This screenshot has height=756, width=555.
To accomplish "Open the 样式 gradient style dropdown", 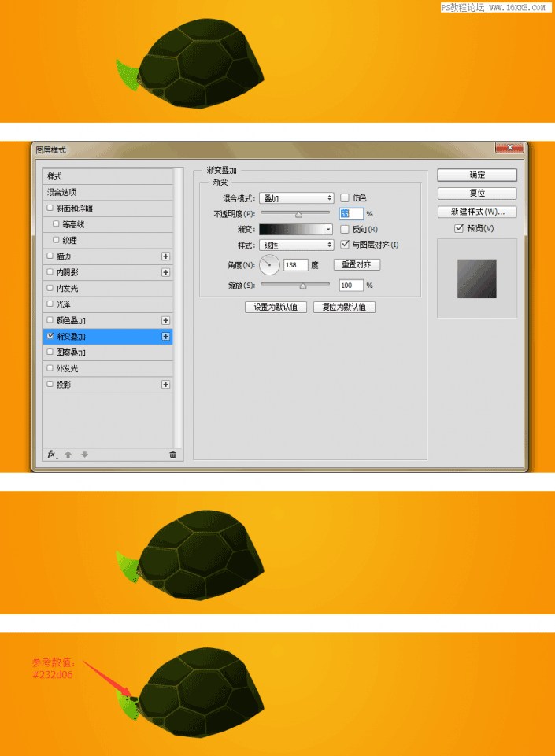I will click(x=298, y=245).
